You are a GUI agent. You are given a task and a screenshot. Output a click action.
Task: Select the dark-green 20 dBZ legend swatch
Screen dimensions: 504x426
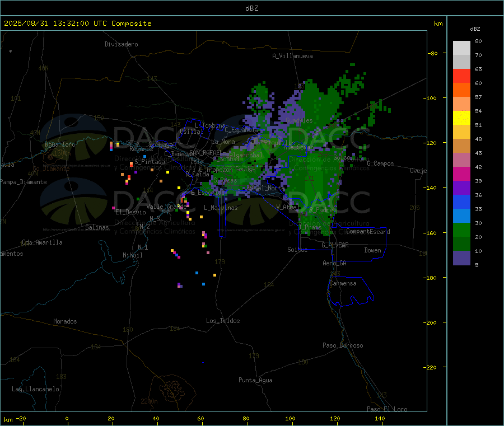tap(461, 244)
